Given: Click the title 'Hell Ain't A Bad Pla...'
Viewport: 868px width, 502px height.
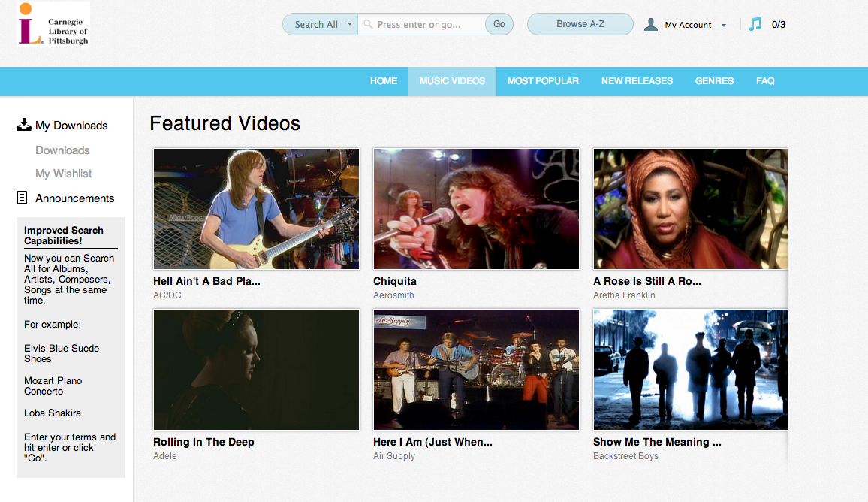Looking at the screenshot, I should 206,281.
